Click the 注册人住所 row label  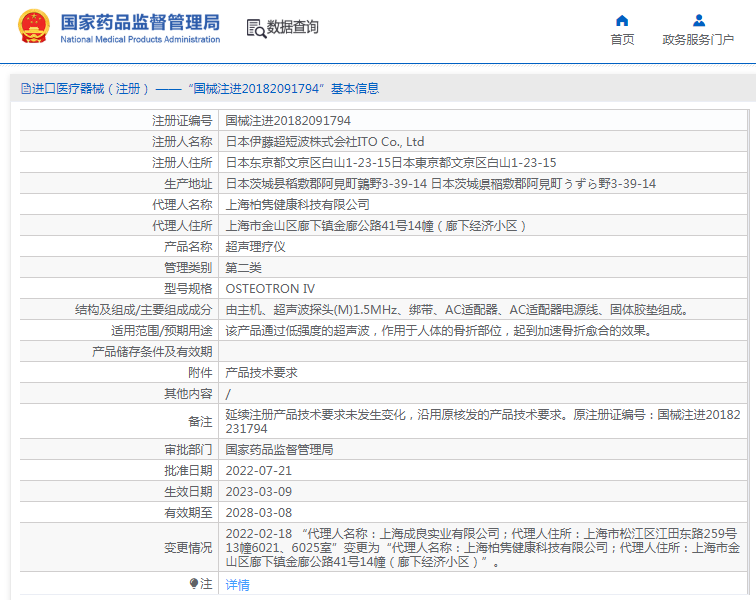point(182,163)
